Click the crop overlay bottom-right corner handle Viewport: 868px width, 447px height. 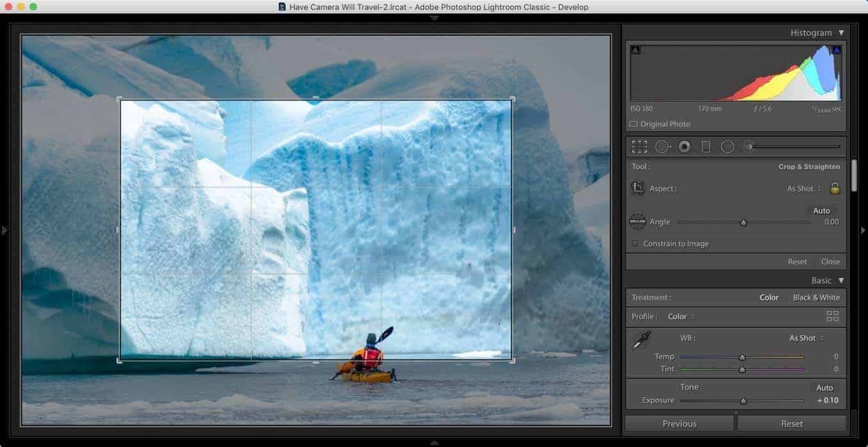512,361
